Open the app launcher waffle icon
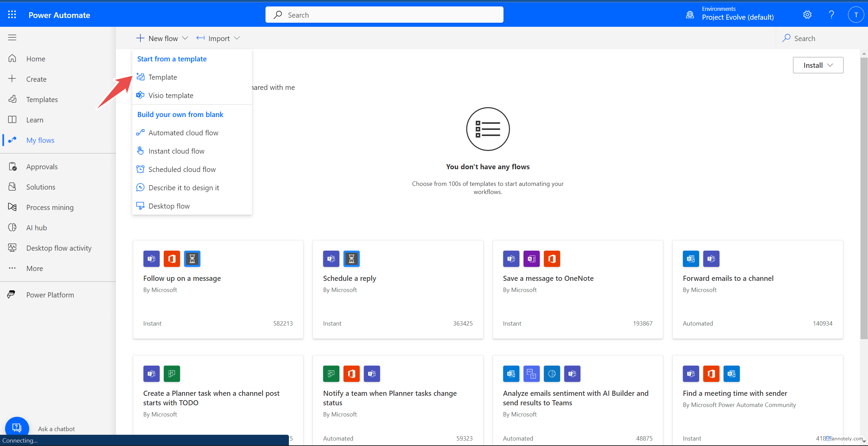This screenshot has height=446, width=868. tap(12, 15)
